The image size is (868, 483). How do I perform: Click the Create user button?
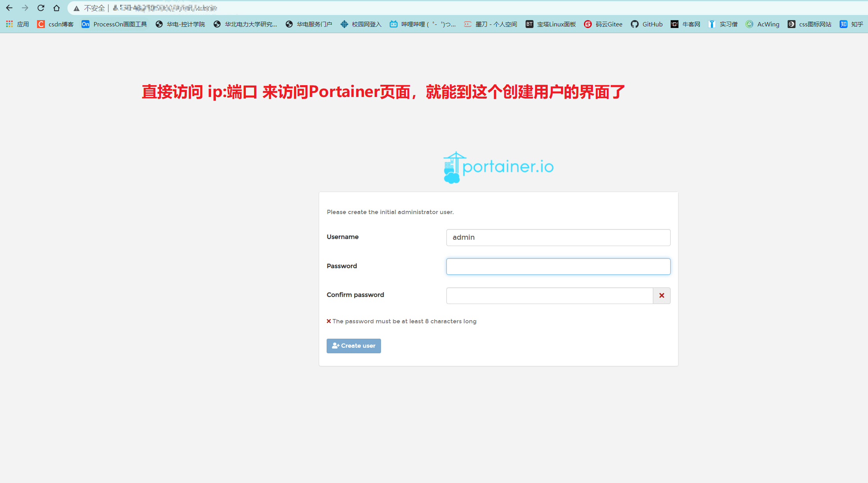pyautogui.click(x=353, y=346)
